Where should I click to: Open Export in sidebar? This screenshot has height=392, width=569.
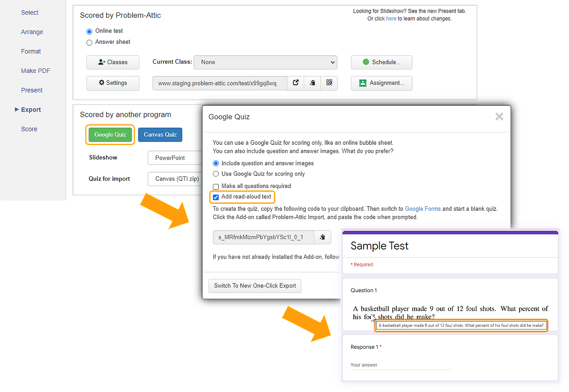click(x=31, y=110)
